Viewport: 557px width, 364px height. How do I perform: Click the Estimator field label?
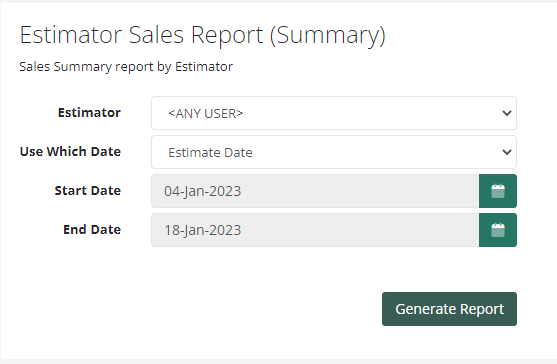[x=89, y=113]
